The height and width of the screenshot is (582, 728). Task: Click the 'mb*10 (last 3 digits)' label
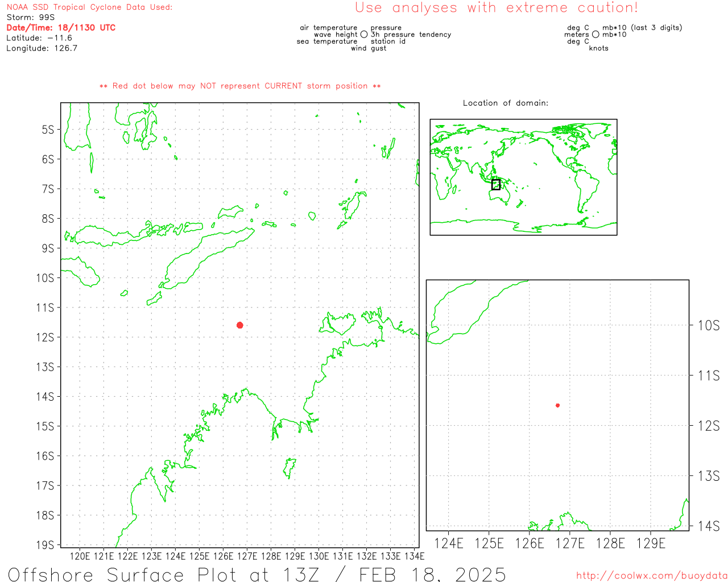(642, 28)
